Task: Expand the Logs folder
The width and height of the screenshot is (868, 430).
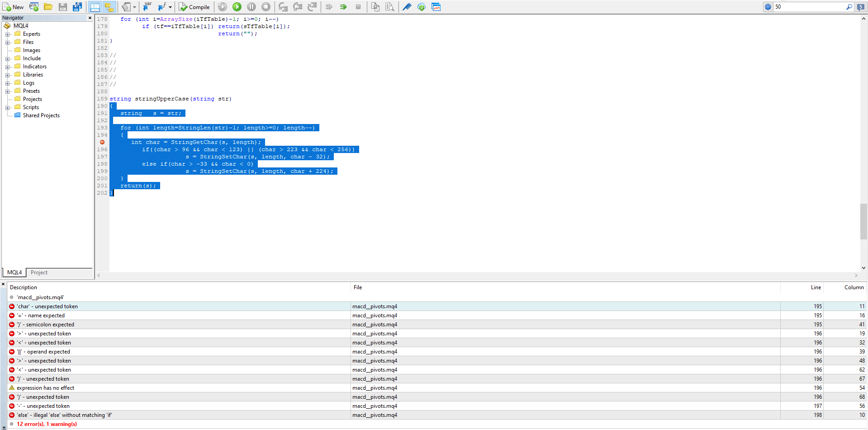Action: click(7, 83)
